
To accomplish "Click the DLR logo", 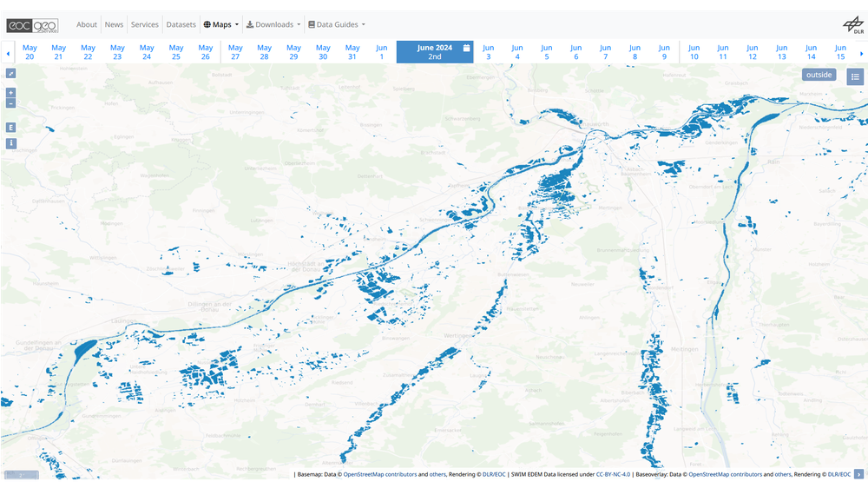I will point(852,25).
